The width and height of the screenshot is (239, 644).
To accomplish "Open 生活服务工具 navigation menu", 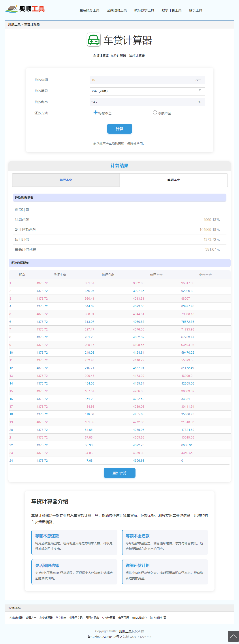I will [x=89, y=10].
